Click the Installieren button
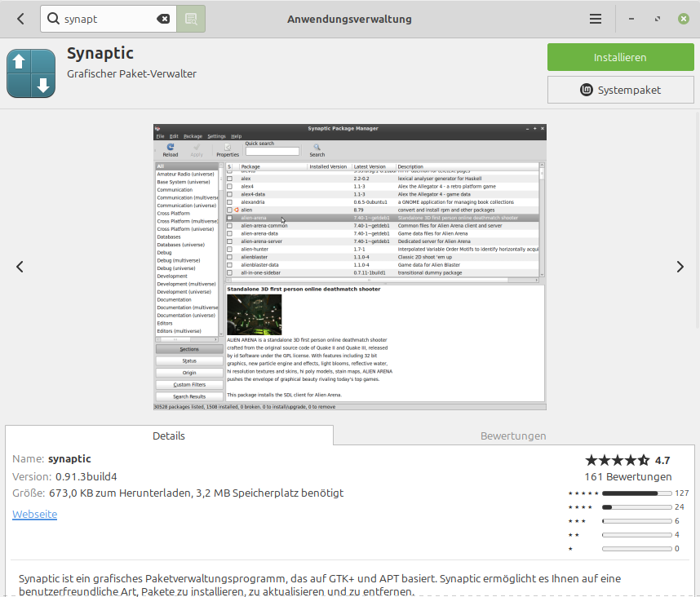 point(621,57)
